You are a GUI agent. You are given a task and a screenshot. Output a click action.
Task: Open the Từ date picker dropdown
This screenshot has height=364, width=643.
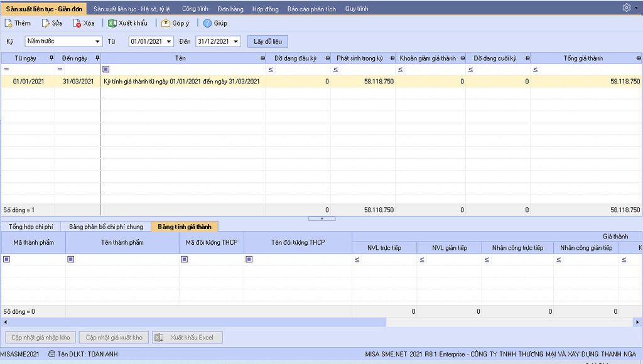(169, 41)
